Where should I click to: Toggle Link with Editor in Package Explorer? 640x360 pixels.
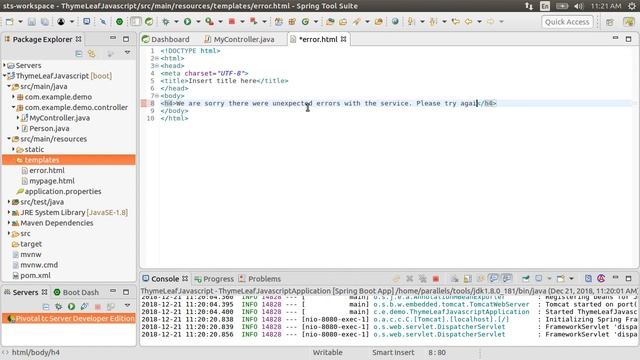pos(92,53)
